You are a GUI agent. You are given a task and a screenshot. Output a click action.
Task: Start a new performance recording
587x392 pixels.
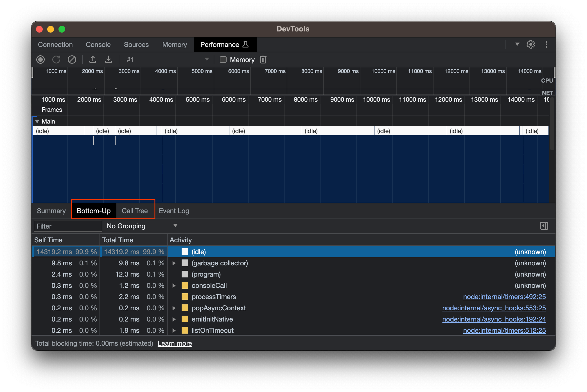40,60
